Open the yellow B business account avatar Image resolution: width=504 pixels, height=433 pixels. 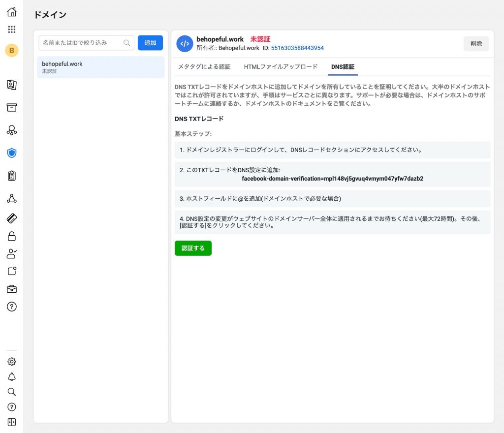[x=12, y=50]
